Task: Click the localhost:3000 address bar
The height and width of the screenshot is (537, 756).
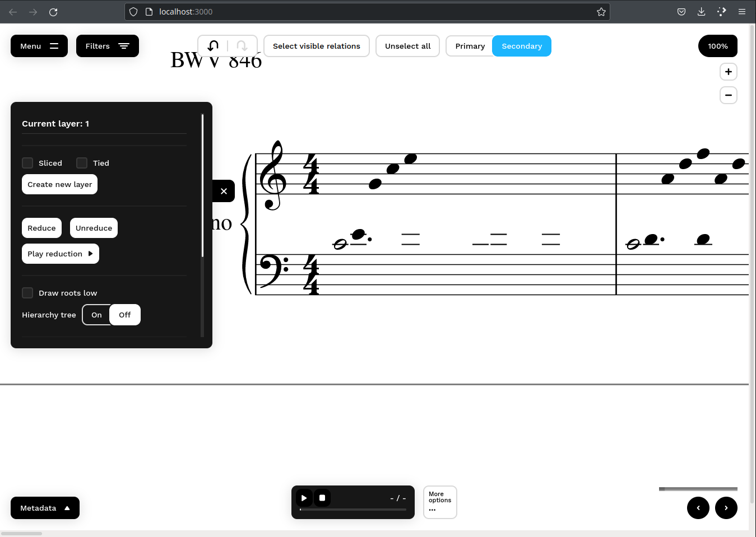Action: pyautogui.click(x=367, y=12)
